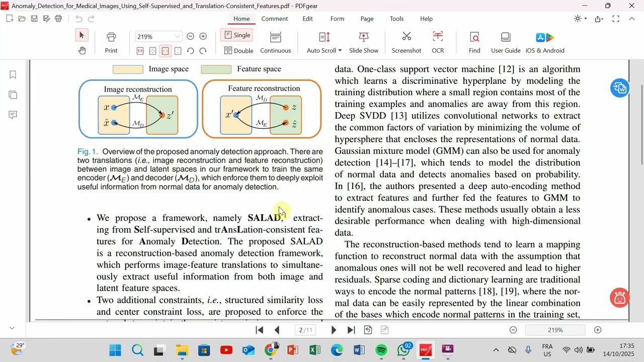Image resolution: width=644 pixels, height=362 pixels.
Task: Zoom out using the status bar minus
Action: click(513, 330)
